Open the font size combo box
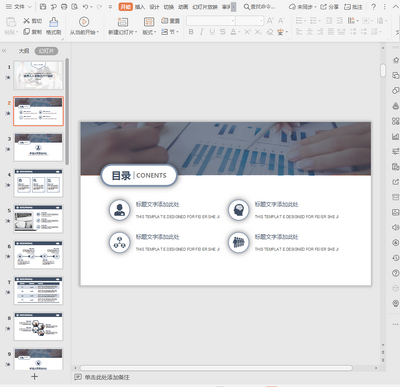This screenshot has width=400, height=387. click(x=250, y=21)
